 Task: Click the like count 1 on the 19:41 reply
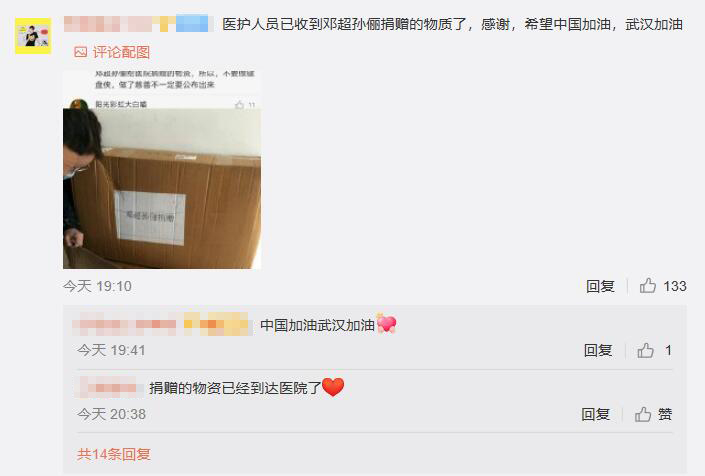[x=668, y=350]
